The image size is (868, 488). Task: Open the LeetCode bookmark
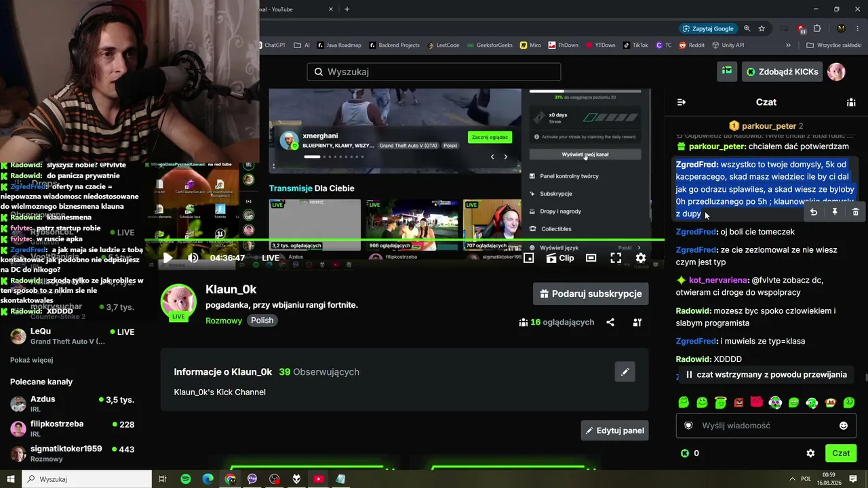coord(443,45)
